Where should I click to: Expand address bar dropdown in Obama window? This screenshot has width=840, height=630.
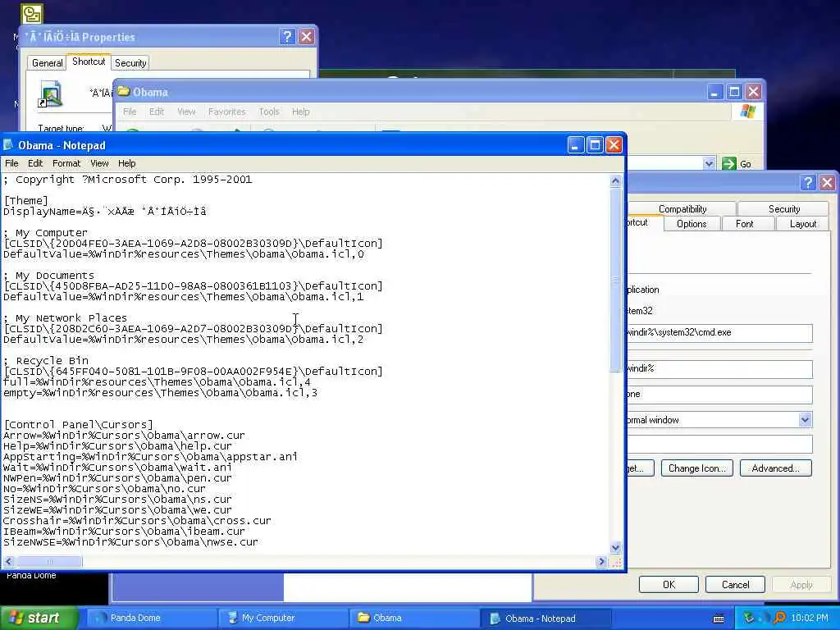[x=709, y=163]
